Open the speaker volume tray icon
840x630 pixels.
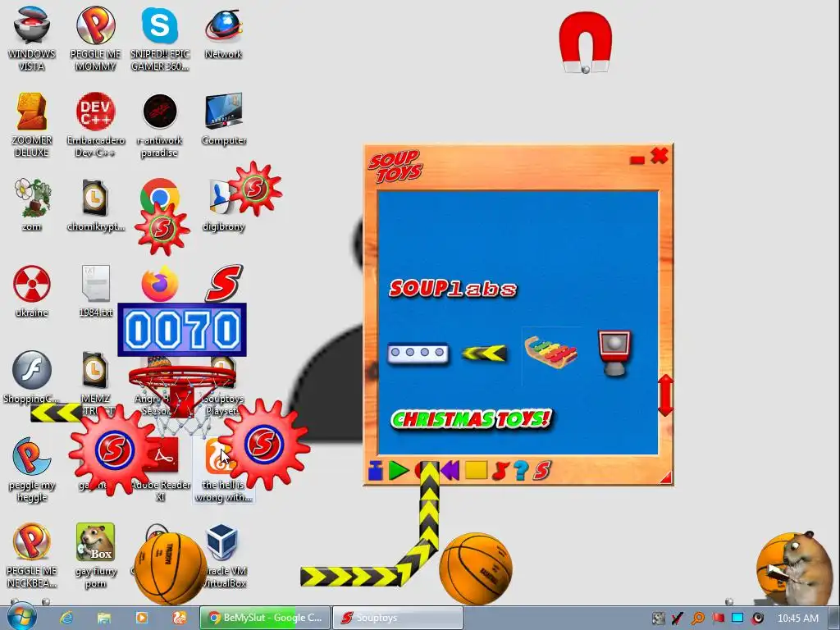757,619
